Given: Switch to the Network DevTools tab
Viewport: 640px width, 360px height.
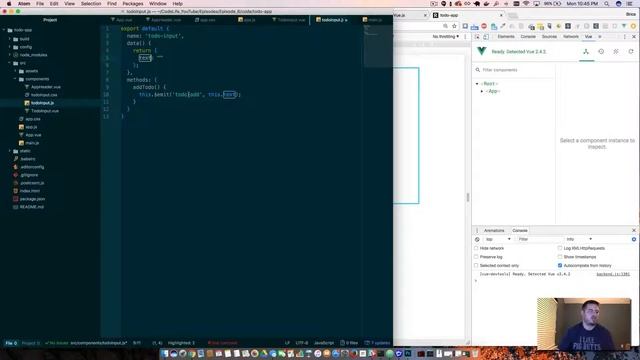Looking at the screenshot, I should 571,37.
